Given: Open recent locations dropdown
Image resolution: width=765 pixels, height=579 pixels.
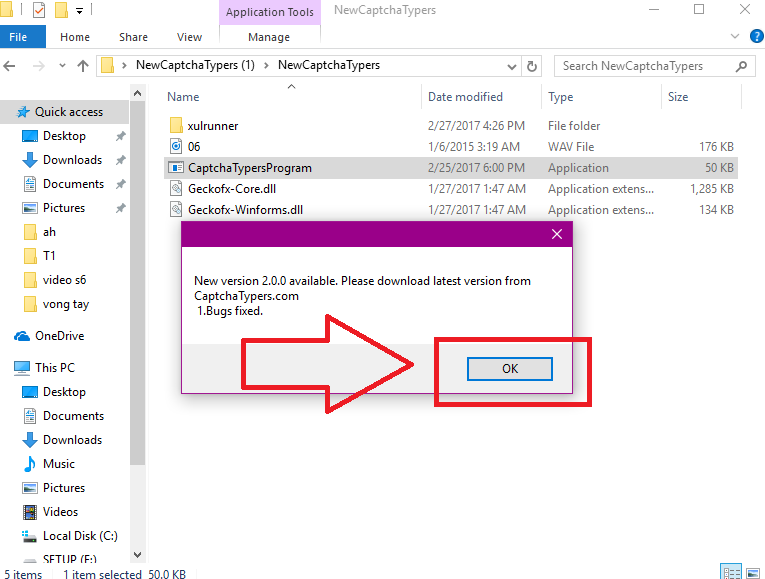Looking at the screenshot, I should 62,65.
